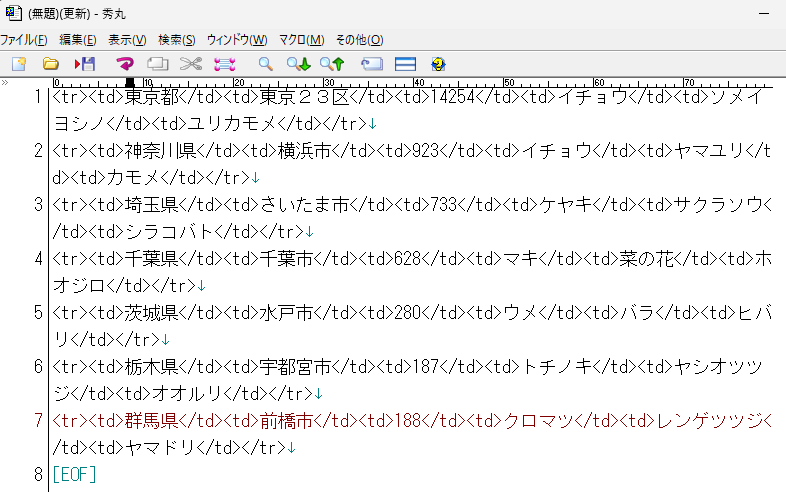The image size is (786, 492).
Task: Click the text オオルリ
Action: (187, 394)
